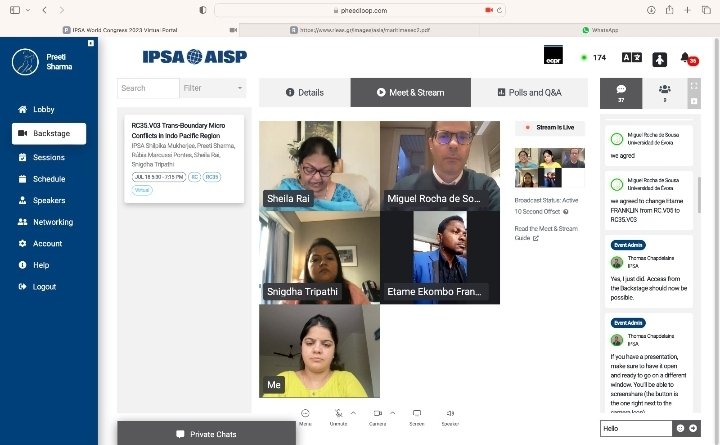Click the Virtual tag on session card
The image size is (720, 445).
pyautogui.click(x=142, y=190)
